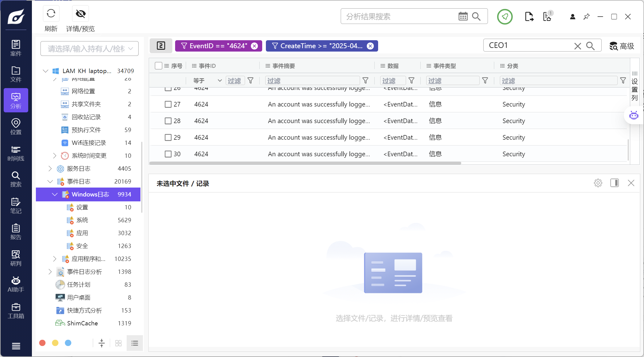Toggle the Details/Preview eye icon
The image size is (644, 357).
coord(81,14)
